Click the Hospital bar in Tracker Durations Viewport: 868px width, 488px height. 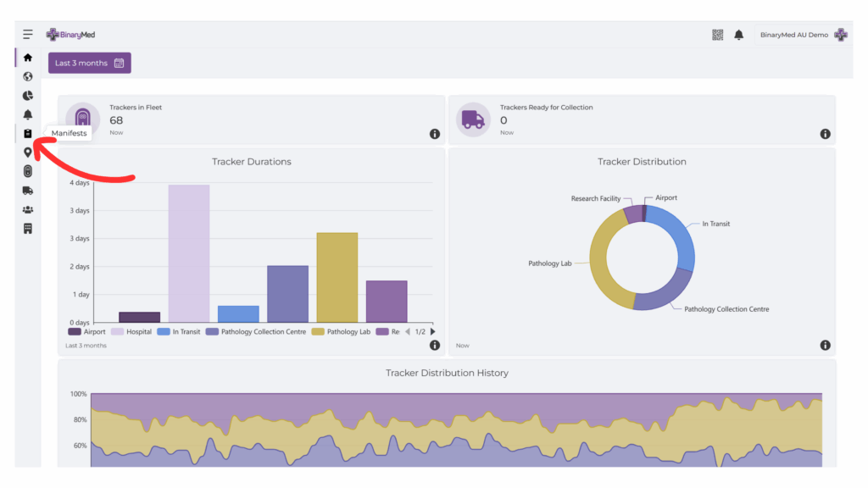pyautogui.click(x=189, y=253)
